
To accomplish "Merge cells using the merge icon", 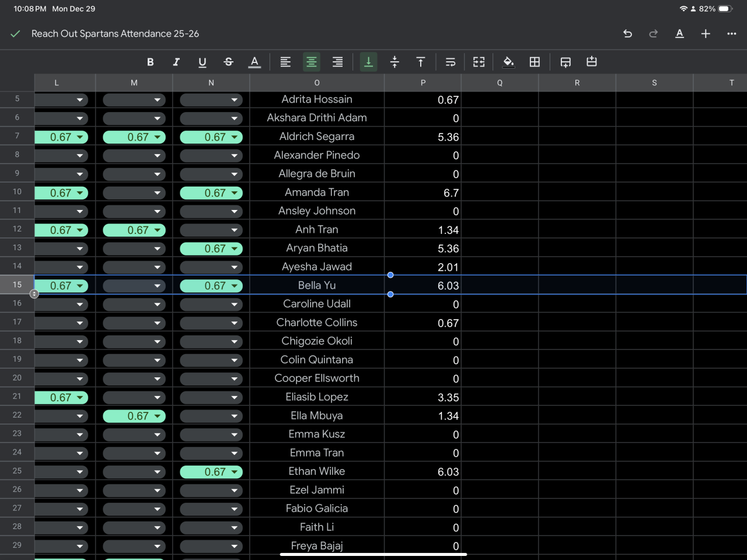I will click(479, 62).
